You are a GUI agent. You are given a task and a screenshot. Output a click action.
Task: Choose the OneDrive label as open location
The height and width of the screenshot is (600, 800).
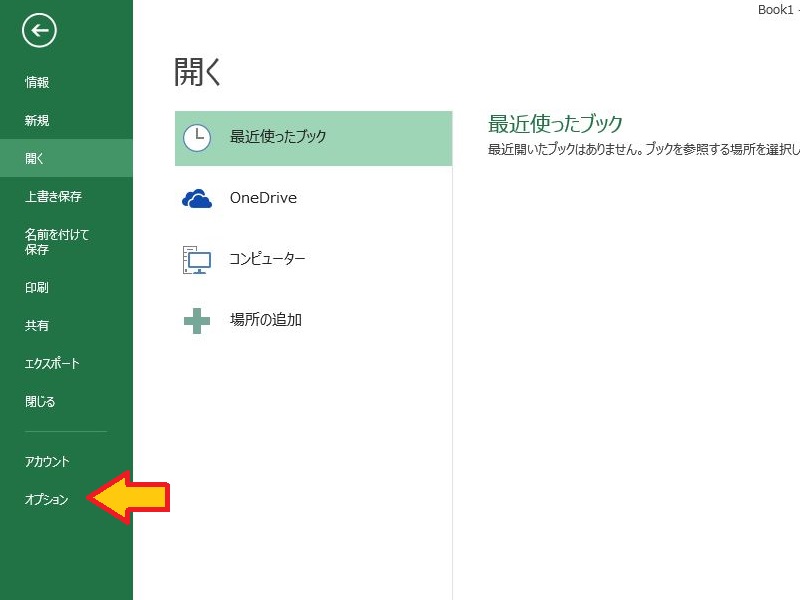pyautogui.click(x=263, y=198)
